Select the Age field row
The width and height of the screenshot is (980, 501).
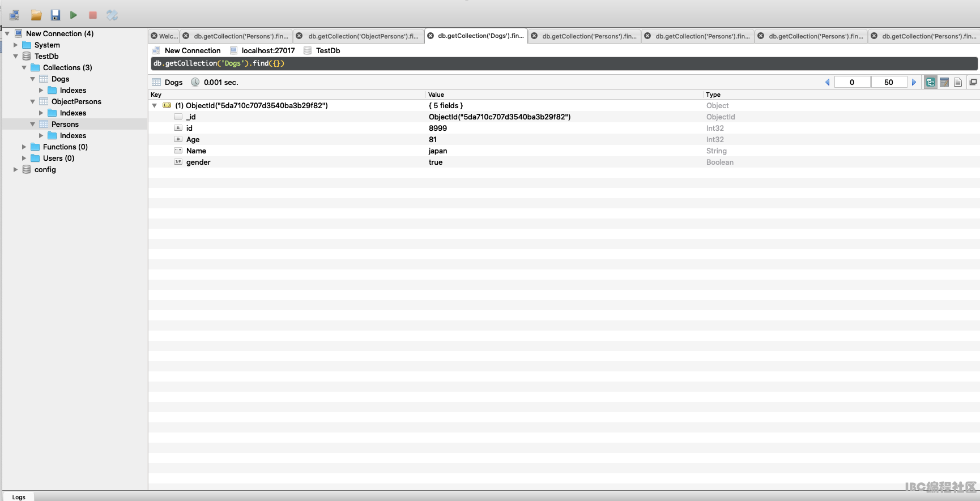pos(564,139)
